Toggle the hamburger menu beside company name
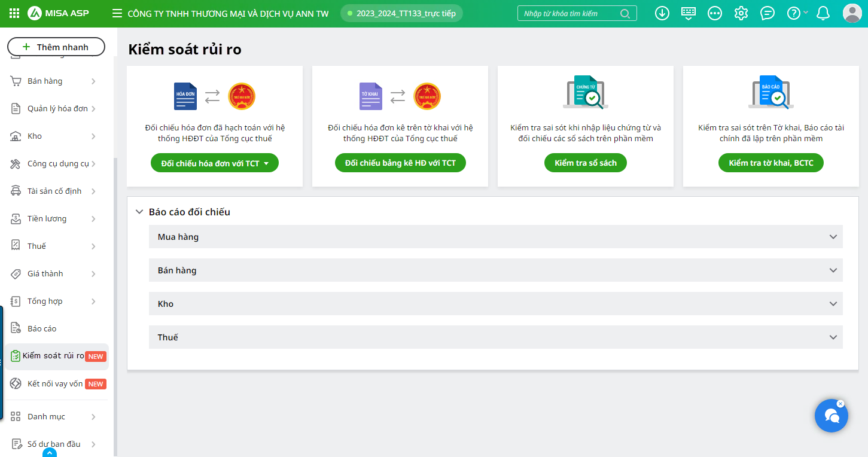 pos(117,13)
